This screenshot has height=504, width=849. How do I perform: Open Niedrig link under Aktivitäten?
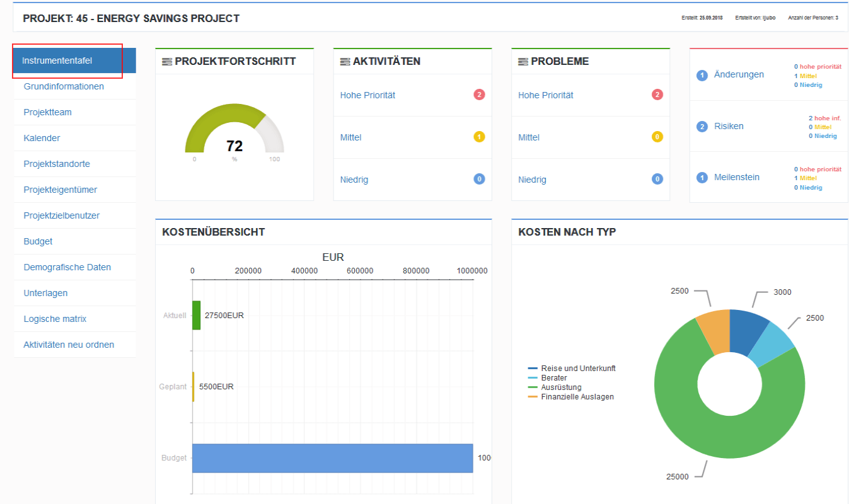pyautogui.click(x=354, y=180)
